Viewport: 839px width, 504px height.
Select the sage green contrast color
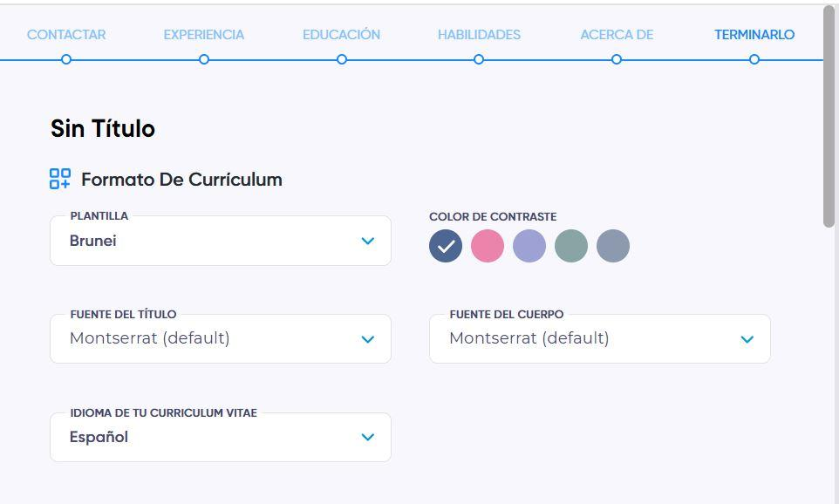point(571,246)
